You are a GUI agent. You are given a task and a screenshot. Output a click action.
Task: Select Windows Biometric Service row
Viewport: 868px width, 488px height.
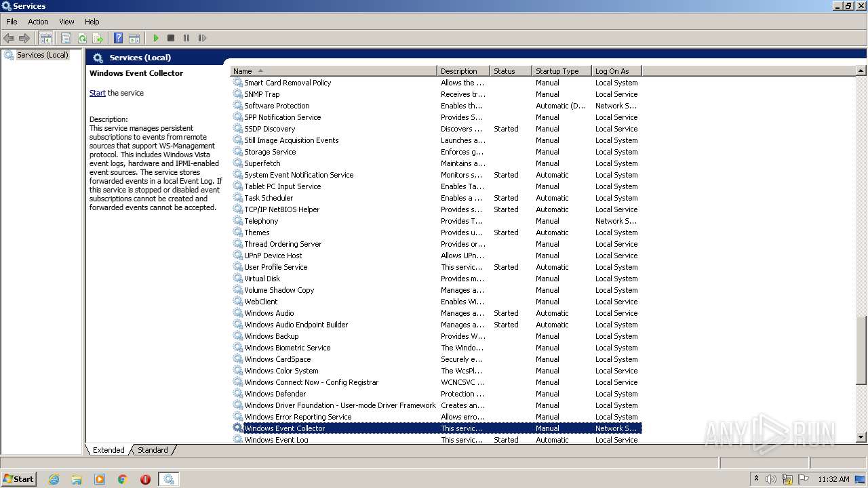point(436,348)
